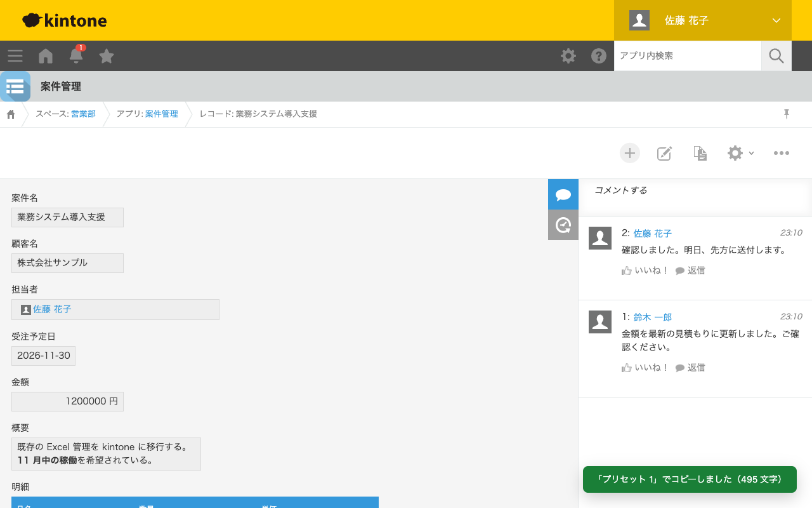This screenshot has width=812, height=508.
Task: Click the 株式会社サンプル customer value
Action: pos(67,263)
